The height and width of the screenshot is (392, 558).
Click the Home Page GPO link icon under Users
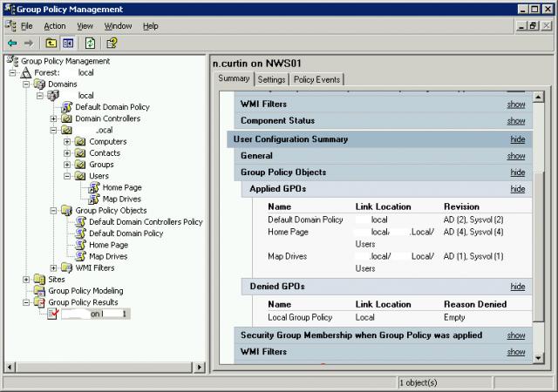click(x=94, y=187)
